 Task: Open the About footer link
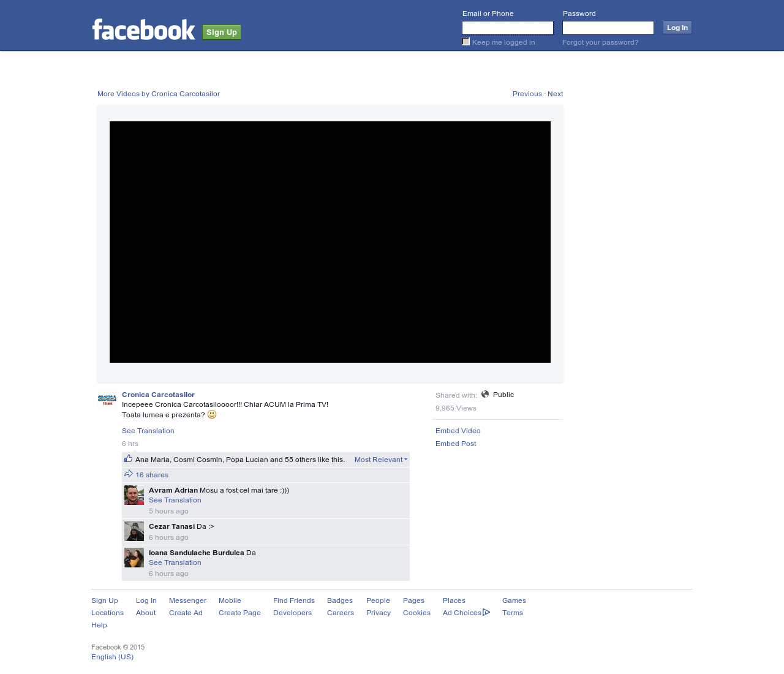click(146, 613)
